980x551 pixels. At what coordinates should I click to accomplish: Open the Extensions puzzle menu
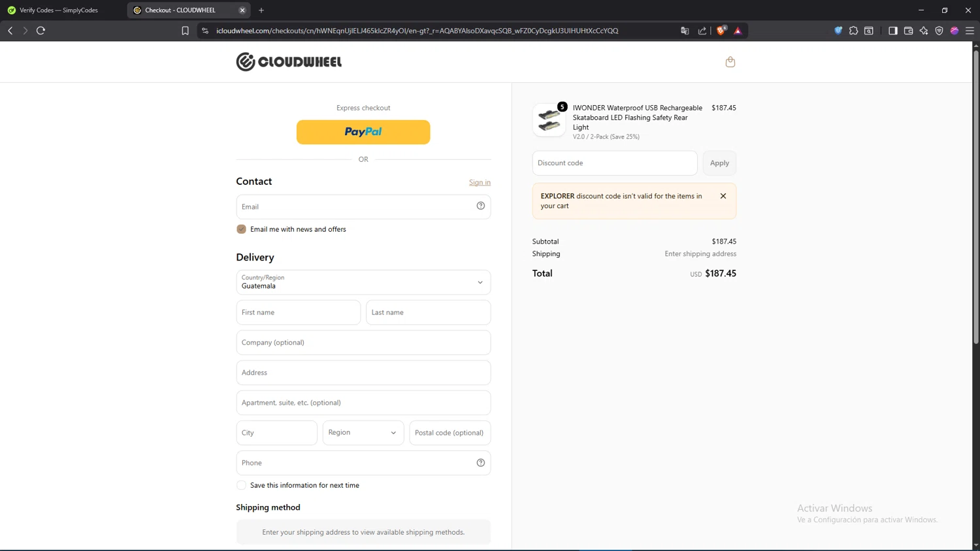853,31
